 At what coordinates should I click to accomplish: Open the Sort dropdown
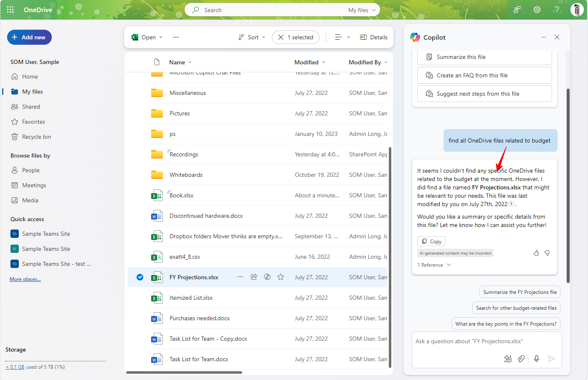click(x=252, y=37)
